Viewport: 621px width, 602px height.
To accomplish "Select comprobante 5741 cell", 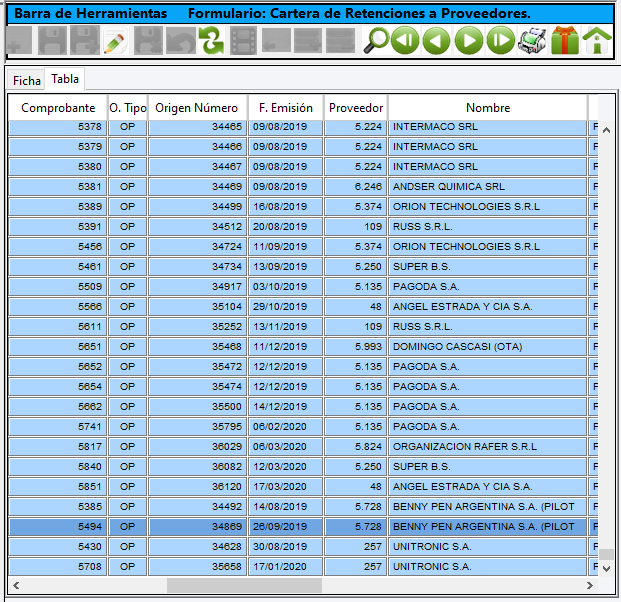I will point(58,427).
